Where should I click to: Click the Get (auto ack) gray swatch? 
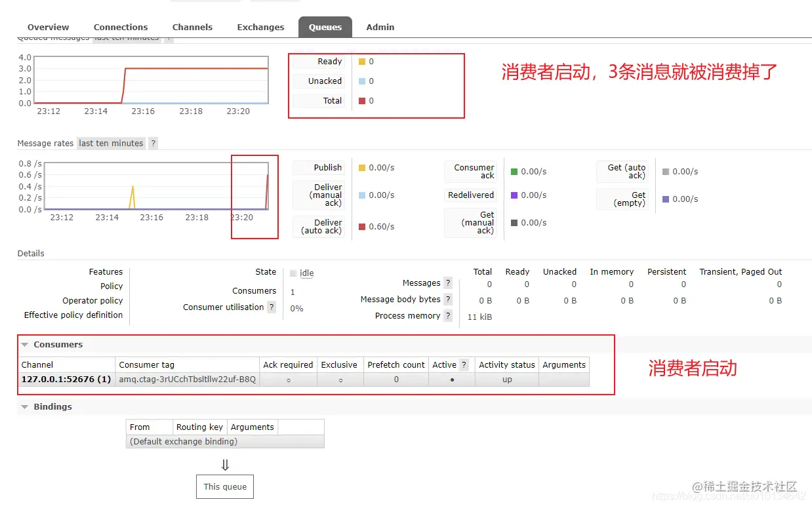click(666, 172)
